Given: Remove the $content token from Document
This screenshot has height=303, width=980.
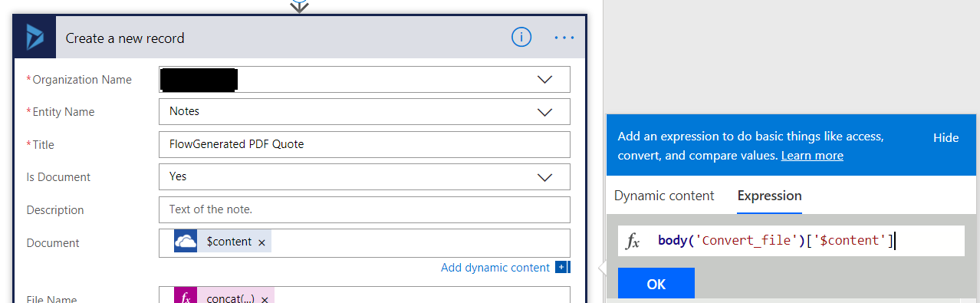Looking at the screenshot, I should 261,242.
